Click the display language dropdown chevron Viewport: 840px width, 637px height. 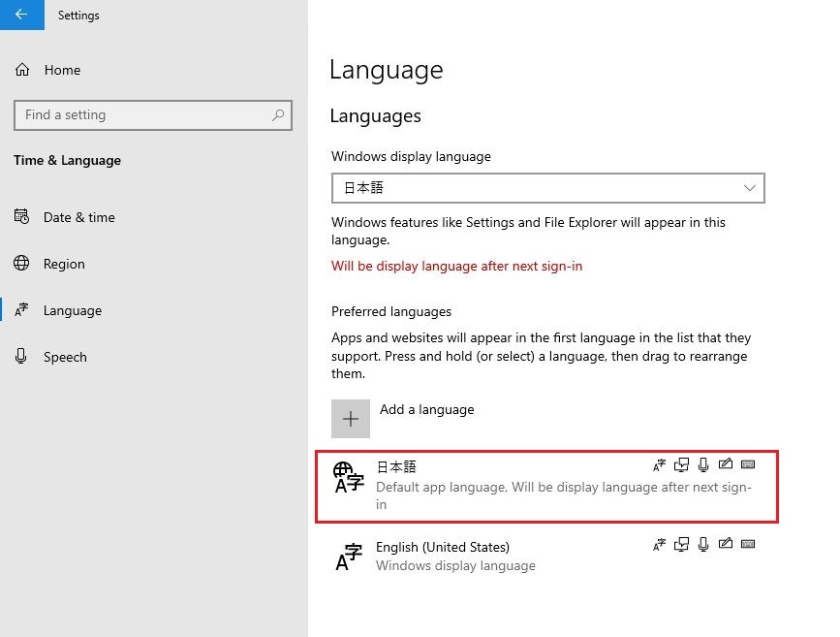(750, 188)
